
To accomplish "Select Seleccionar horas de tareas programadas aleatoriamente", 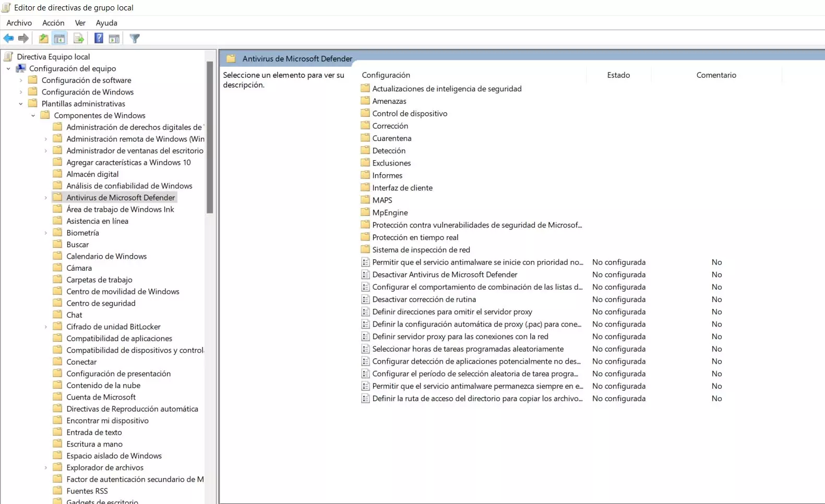I will tap(468, 349).
